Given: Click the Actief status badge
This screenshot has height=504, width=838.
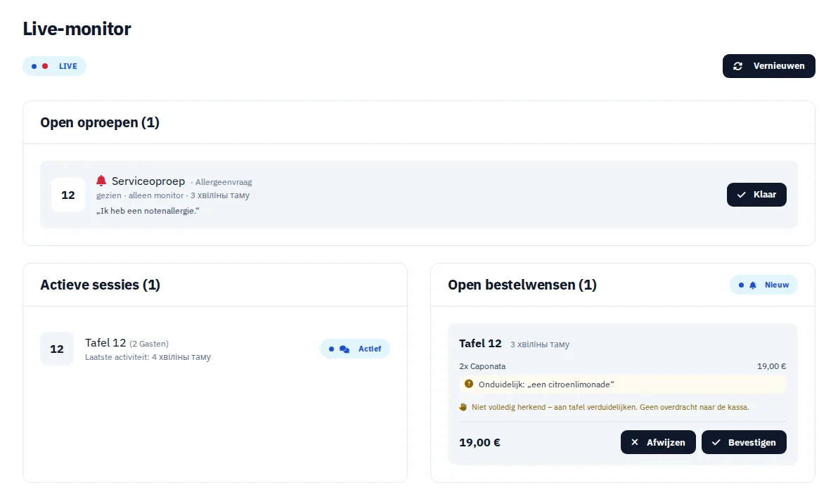Looking at the screenshot, I should [355, 349].
